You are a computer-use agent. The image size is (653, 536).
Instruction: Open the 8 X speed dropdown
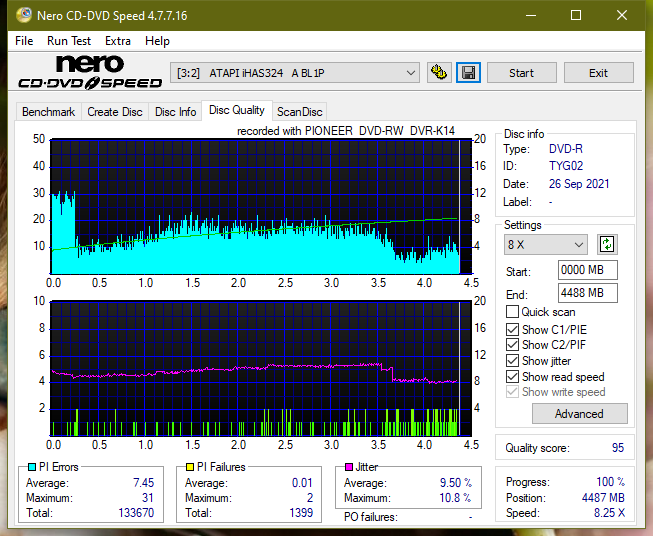(x=545, y=244)
